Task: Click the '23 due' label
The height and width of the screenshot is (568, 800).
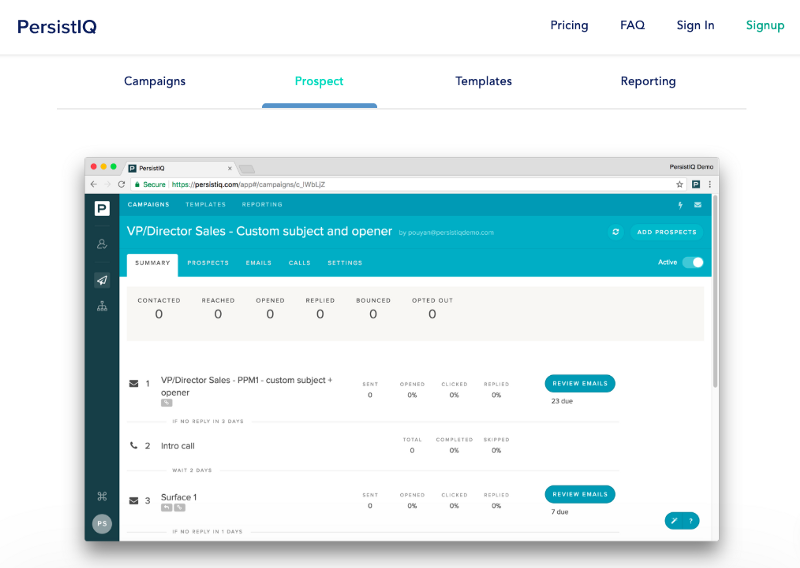Action: [x=562, y=401]
